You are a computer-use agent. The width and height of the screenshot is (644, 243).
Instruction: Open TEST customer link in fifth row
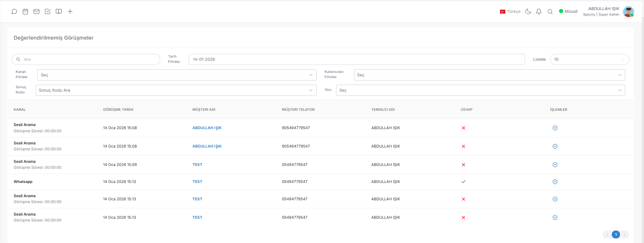(197, 199)
